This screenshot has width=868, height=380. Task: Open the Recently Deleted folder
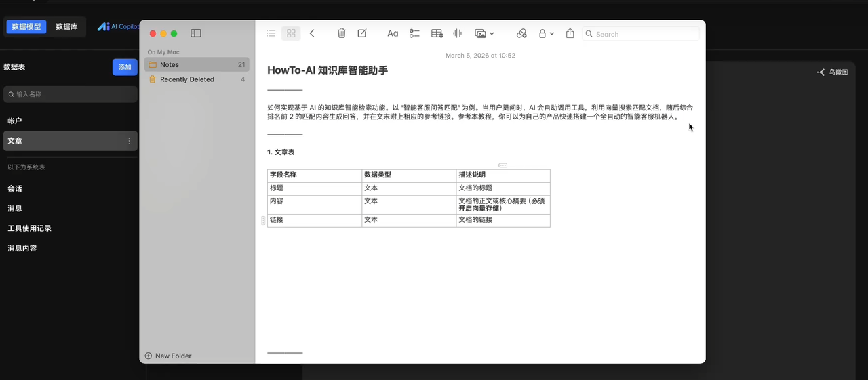[197, 79]
